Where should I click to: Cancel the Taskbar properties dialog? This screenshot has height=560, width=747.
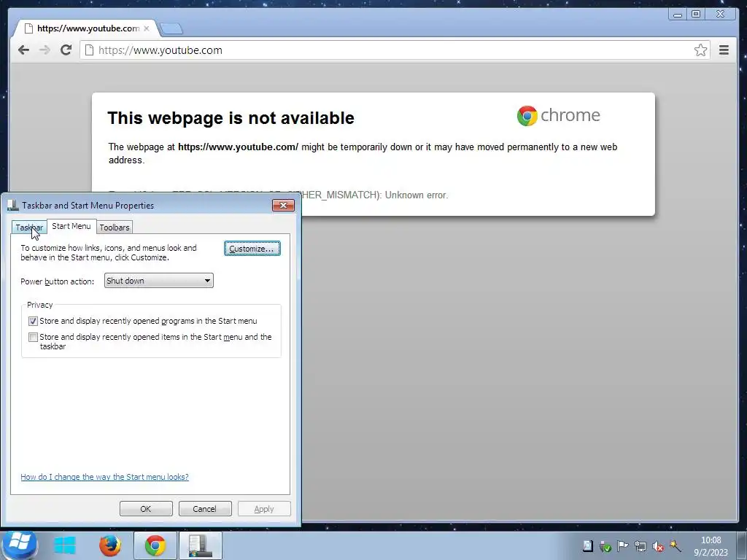point(205,508)
